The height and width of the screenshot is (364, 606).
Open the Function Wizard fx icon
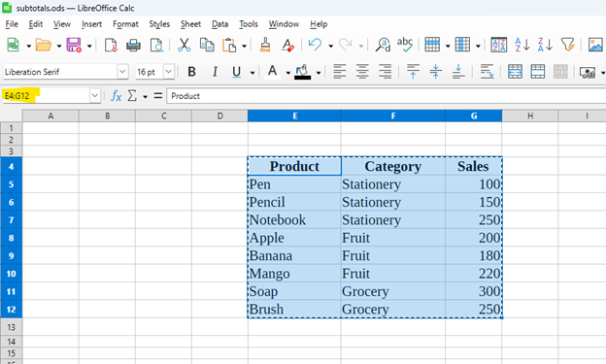[x=116, y=95]
